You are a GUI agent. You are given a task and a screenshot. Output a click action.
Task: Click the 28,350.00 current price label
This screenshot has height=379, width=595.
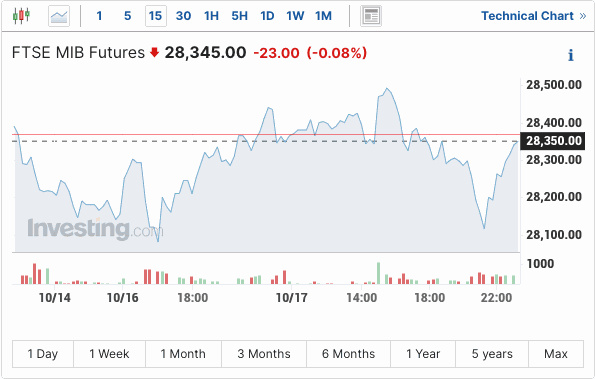(x=552, y=141)
